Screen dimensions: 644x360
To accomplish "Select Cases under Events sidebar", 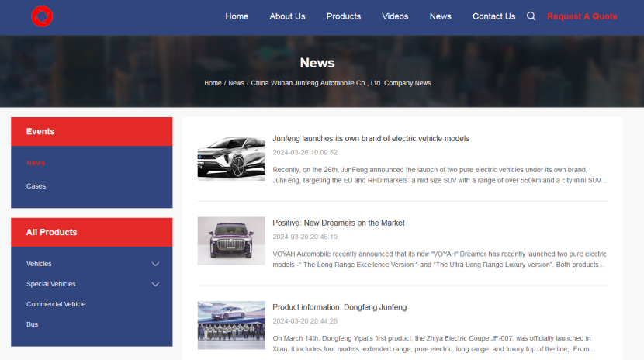I will coord(36,186).
